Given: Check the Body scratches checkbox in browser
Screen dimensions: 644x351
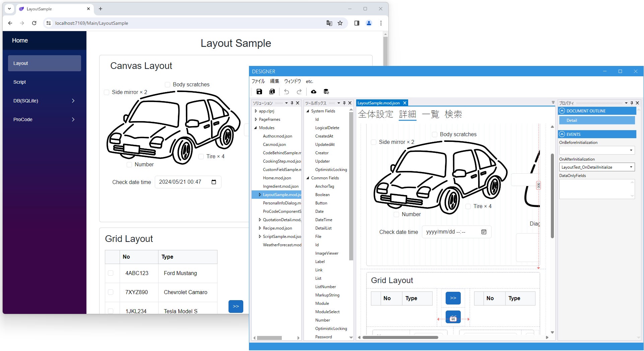Looking at the screenshot, I should tap(168, 85).
